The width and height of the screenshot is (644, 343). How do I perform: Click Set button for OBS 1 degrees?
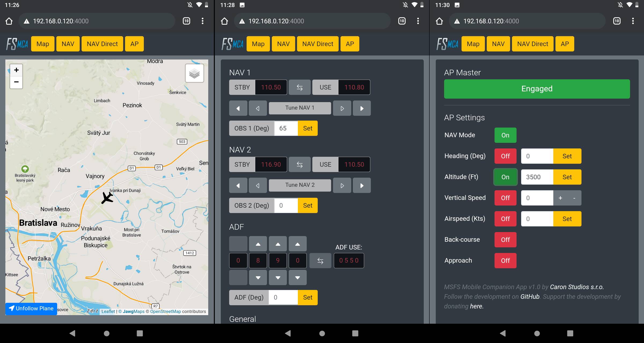307,128
